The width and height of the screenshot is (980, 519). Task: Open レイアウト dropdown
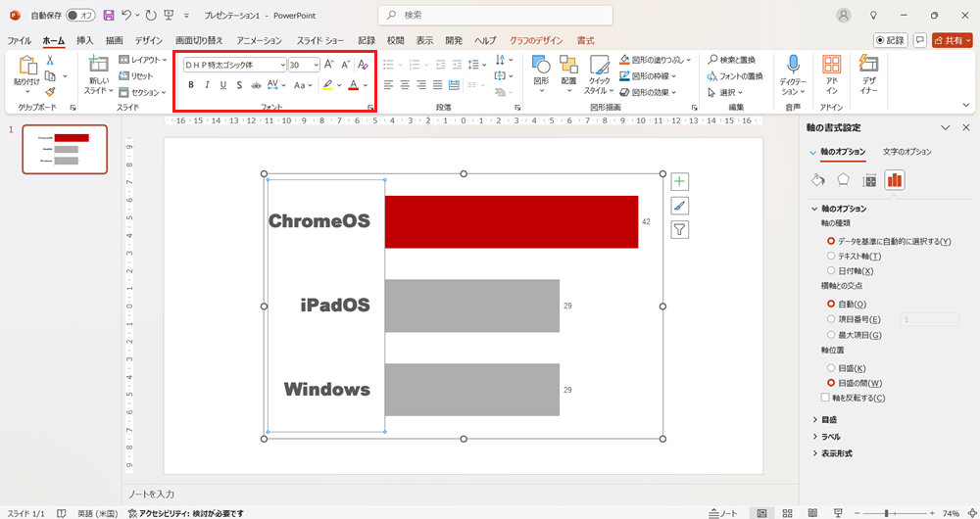[143, 60]
